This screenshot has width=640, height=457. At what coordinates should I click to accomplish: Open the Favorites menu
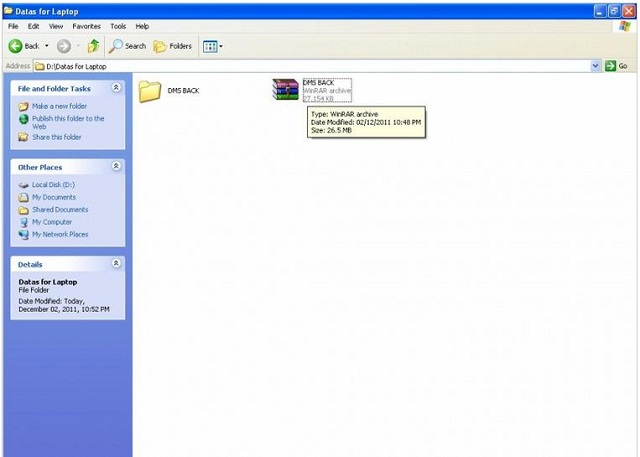[x=86, y=26]
